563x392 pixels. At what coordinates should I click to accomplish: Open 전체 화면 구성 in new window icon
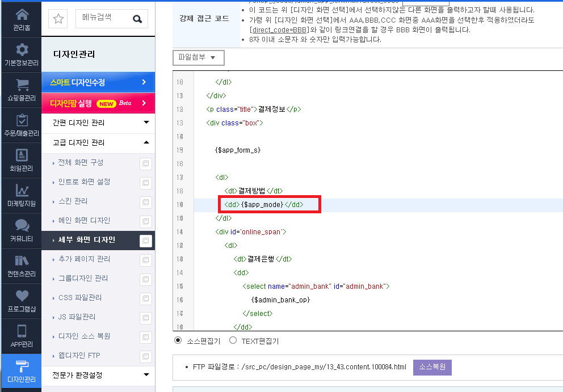click(145, 164)
